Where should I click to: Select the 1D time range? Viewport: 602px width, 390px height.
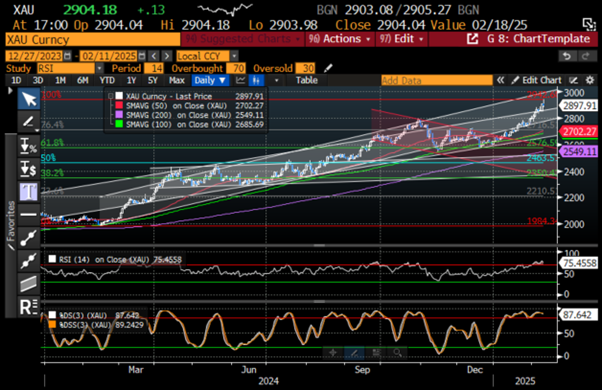pos(16,80)
